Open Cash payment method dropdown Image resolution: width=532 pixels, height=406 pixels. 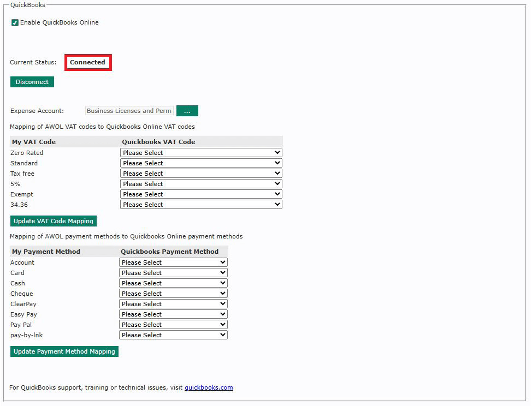[173, 283]
